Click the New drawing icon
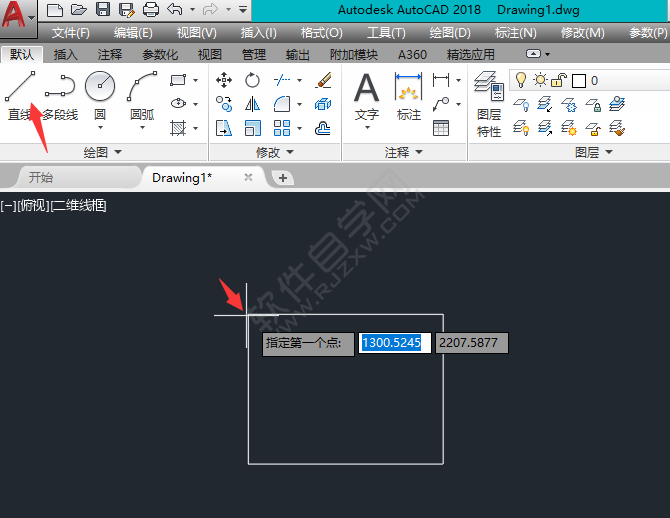This screenshot has height=518, width=670. 55,9
